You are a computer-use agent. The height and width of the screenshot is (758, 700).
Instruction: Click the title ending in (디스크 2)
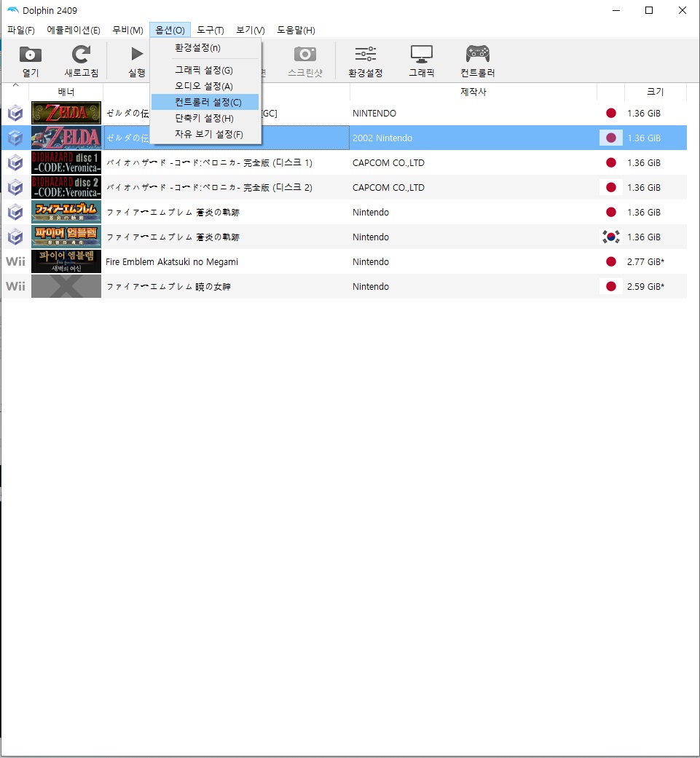[x=209, y=187]
